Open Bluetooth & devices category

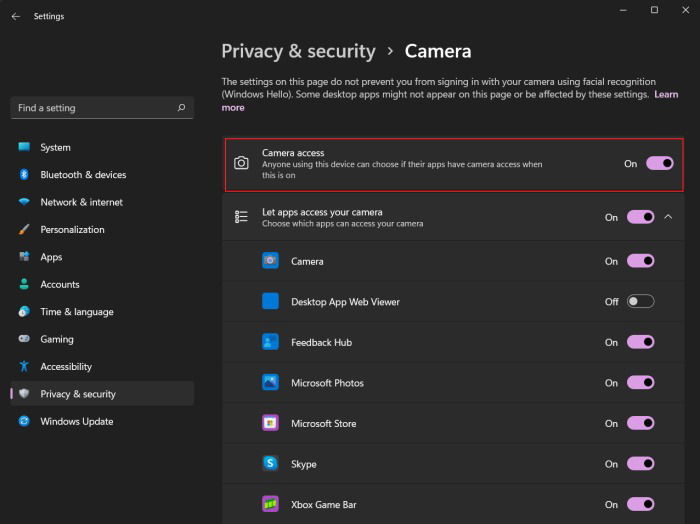coord(102,175)
